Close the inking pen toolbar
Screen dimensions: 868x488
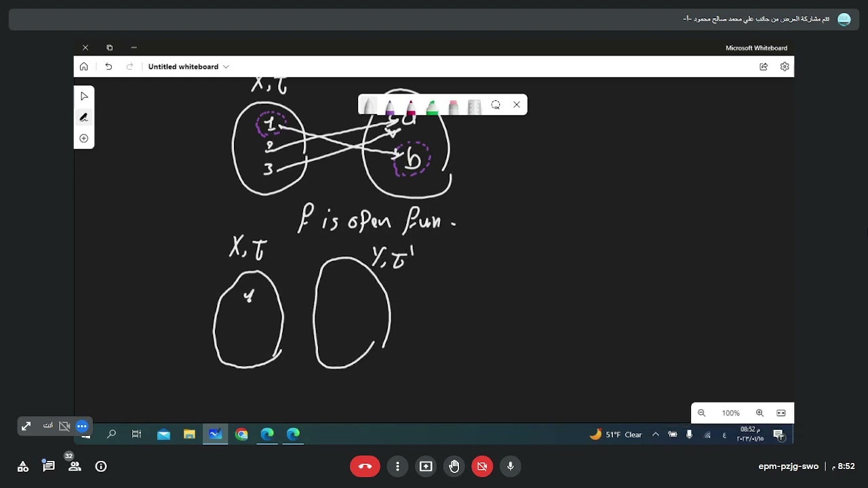click(x=517, y=105)
